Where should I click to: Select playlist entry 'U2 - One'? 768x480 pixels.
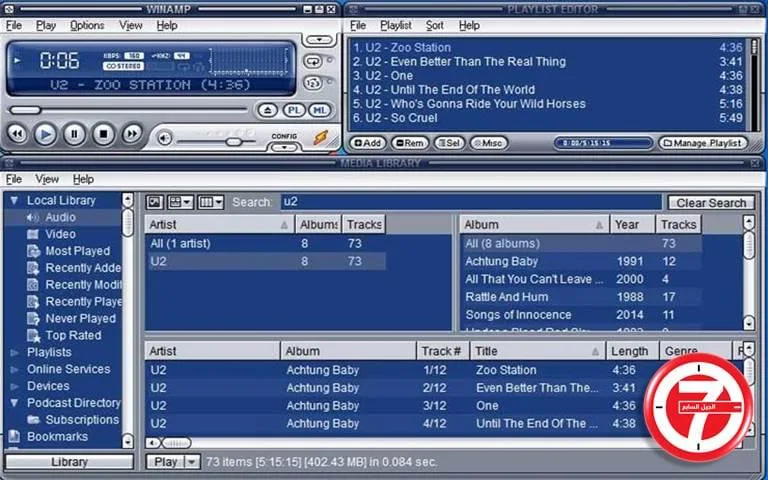(548, 76)
